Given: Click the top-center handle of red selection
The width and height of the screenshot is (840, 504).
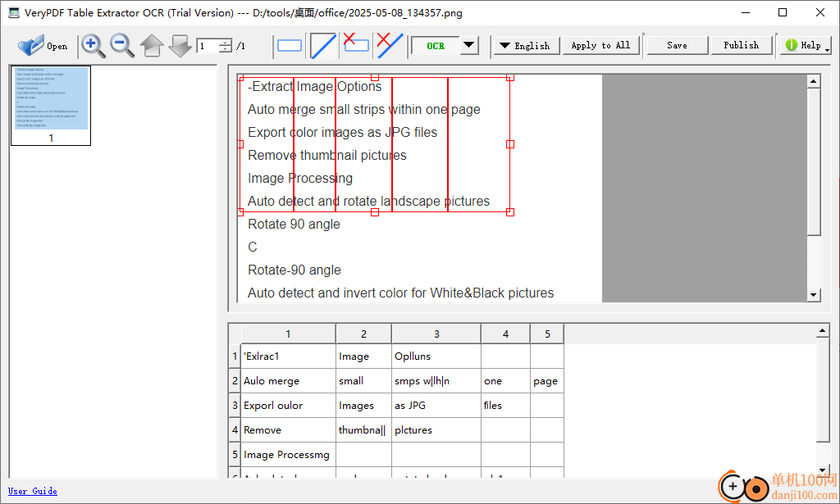Looking at the screenshot, I should (375, 78).
